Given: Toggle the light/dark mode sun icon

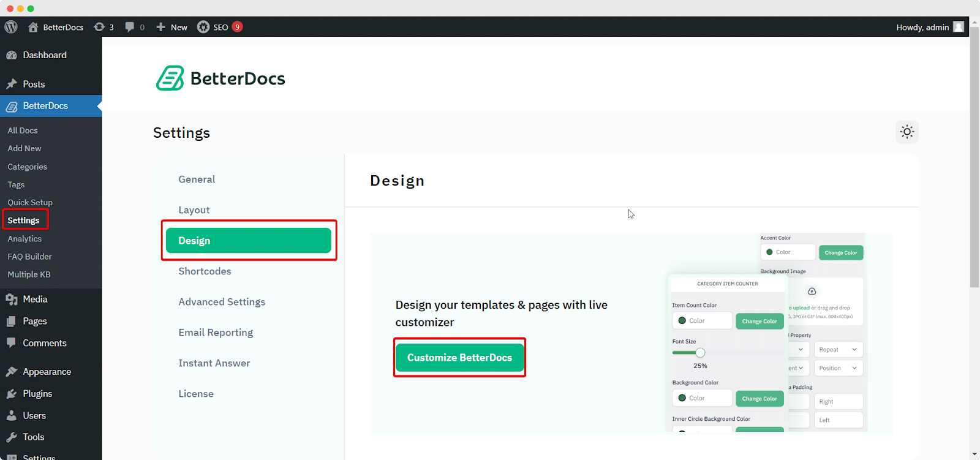Looking at the screenshot, I should [907, 132].
